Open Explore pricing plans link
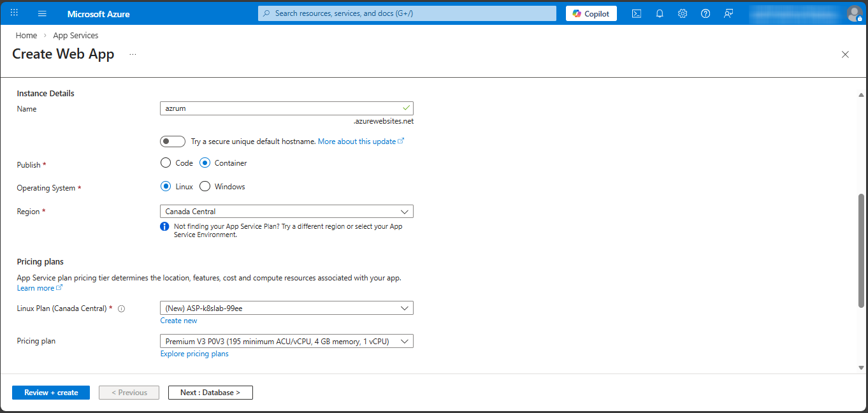The height and width of the screenshot is (413, 868). click(194, 354)
